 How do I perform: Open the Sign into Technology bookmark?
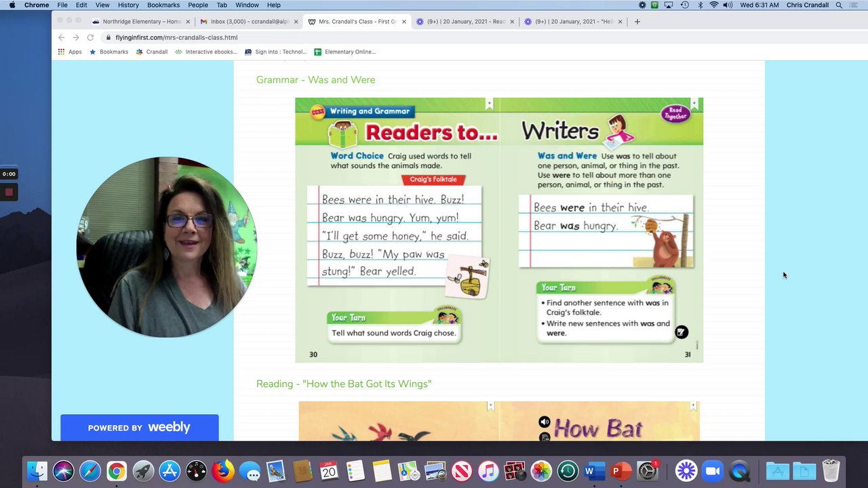tap(276, 52)
